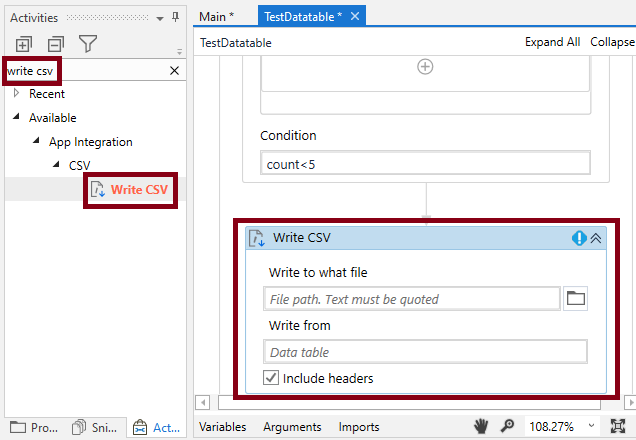
Task: Click the Write CSV warning icon
Action: [x=579, y=238]
